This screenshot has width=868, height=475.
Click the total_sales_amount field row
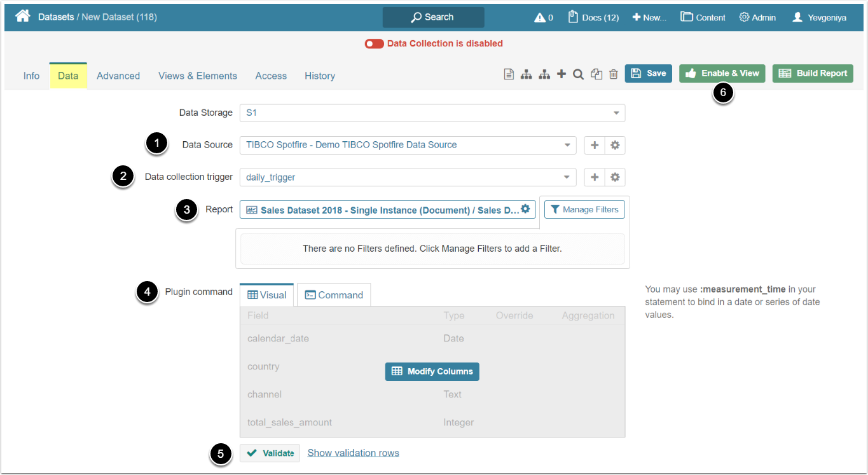coord(432,422)
